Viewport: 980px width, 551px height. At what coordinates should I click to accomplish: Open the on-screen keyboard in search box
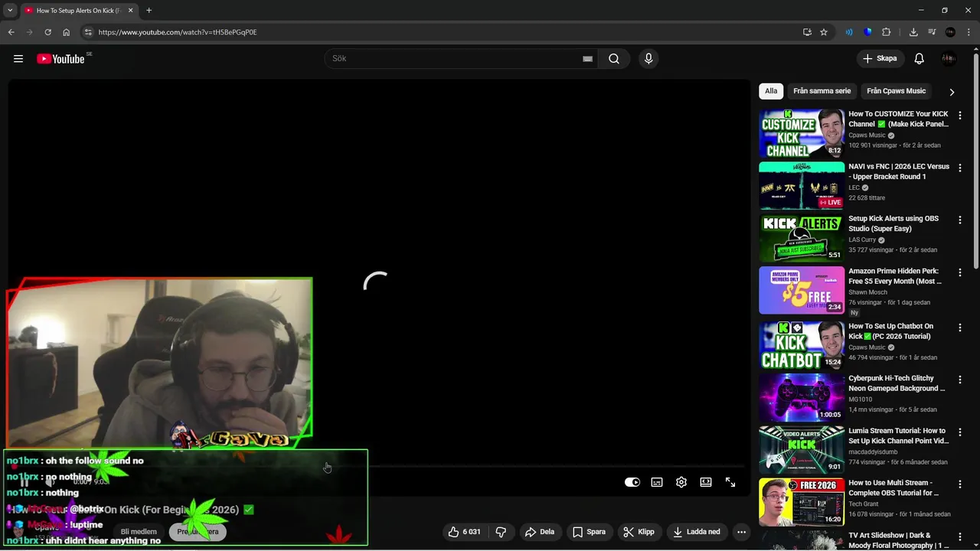click(x=588, y=59)
